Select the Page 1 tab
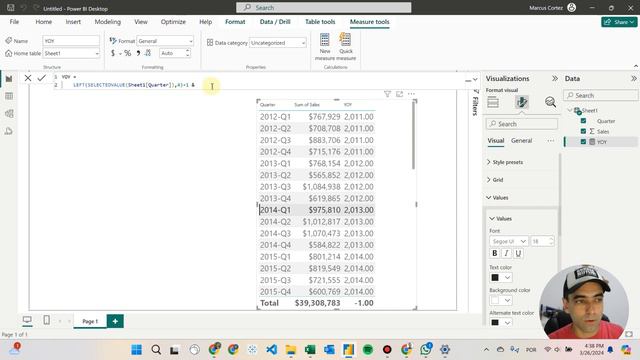Screen dimensions: 640x360 [x=90, y=321]
